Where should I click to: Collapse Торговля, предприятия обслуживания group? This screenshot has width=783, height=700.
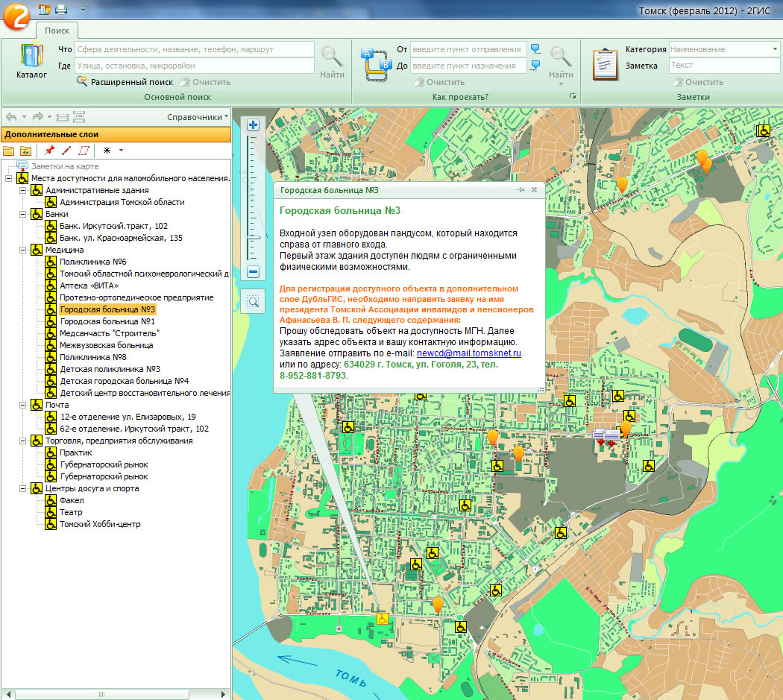click(x=22, y=441)
